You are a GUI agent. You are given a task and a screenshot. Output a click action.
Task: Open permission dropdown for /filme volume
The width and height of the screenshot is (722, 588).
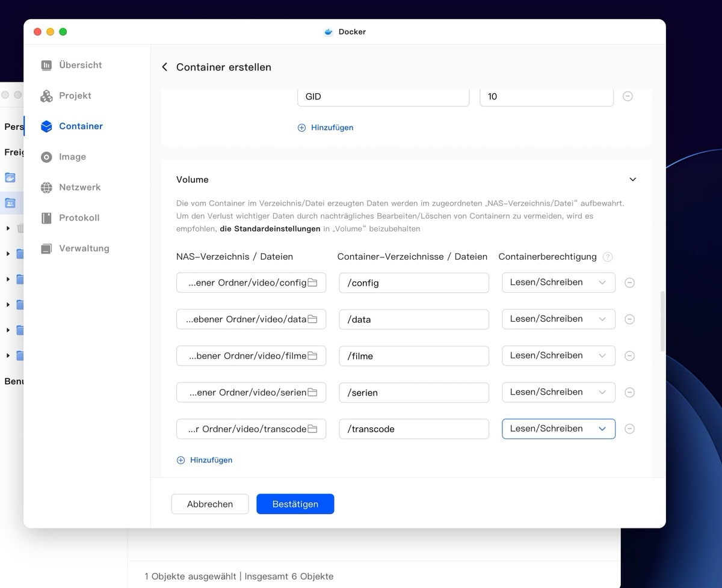point(558,355)
